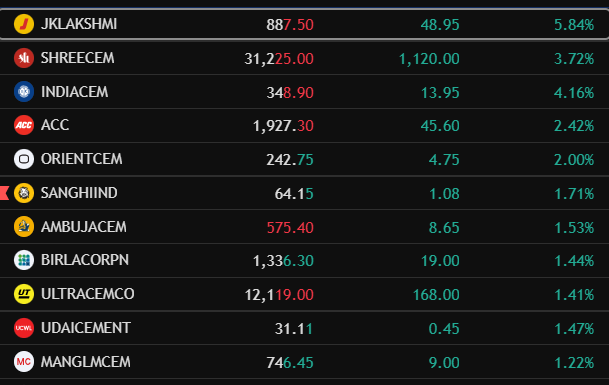Viewport: 609px width, 385px height.
Task: Click the SANGHIIND logo icon
Action: [x=24, y=193]
